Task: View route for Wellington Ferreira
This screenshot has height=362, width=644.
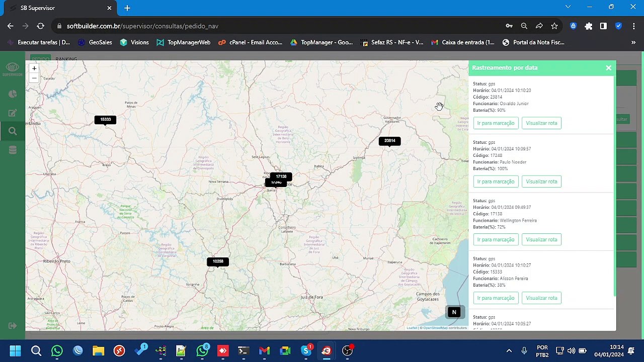Action: pos(541,240)
